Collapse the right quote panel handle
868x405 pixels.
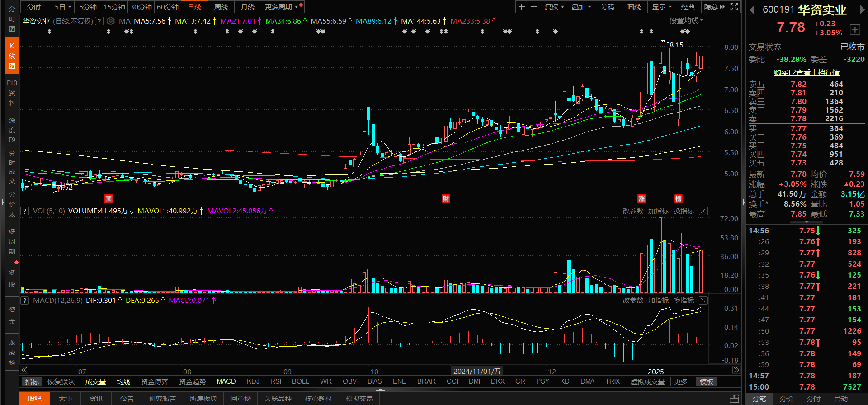pyautogui.click(x=744, y=202)
